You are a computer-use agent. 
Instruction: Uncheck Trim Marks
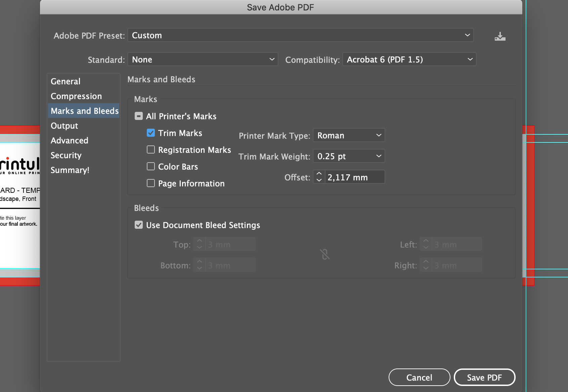[151, 133]
